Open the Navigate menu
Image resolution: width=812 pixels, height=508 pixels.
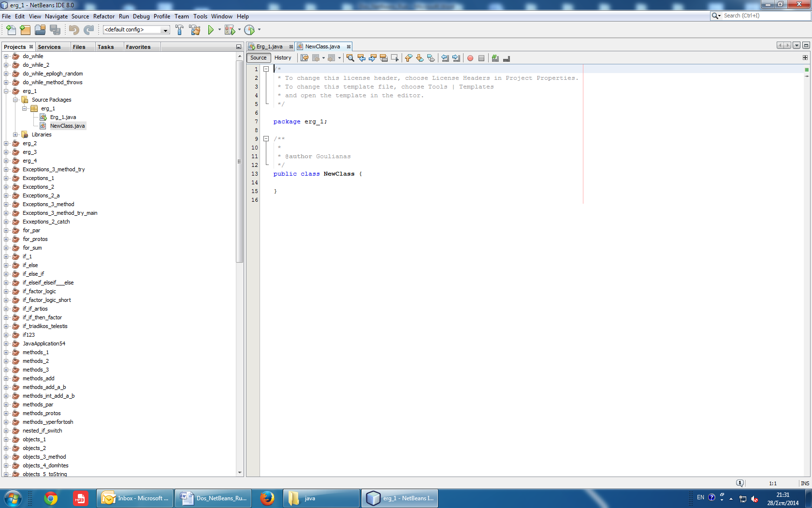tap(56, 16)
